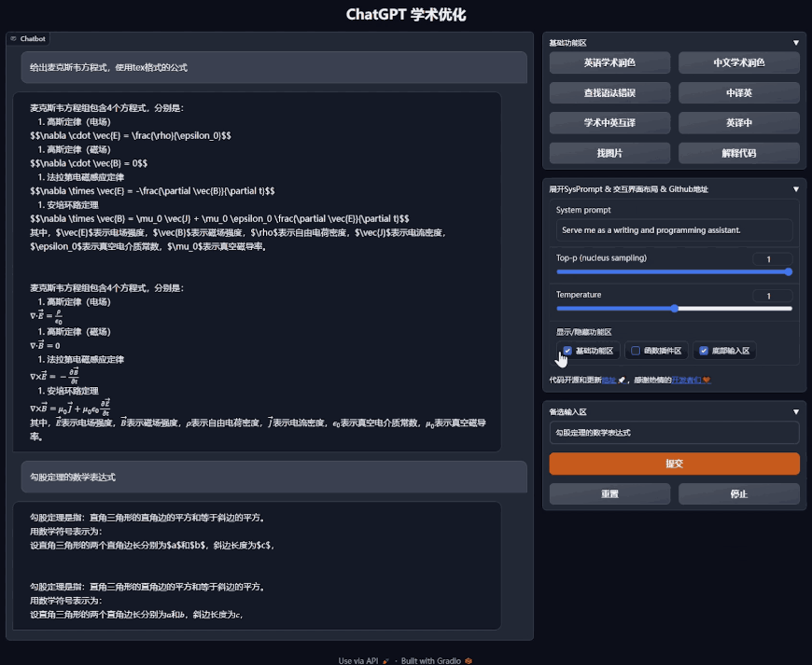Click the user message 勾股定理的数学表达式 in chat
812x665 pixels.
pyautogui.click(x=274, y=478)
